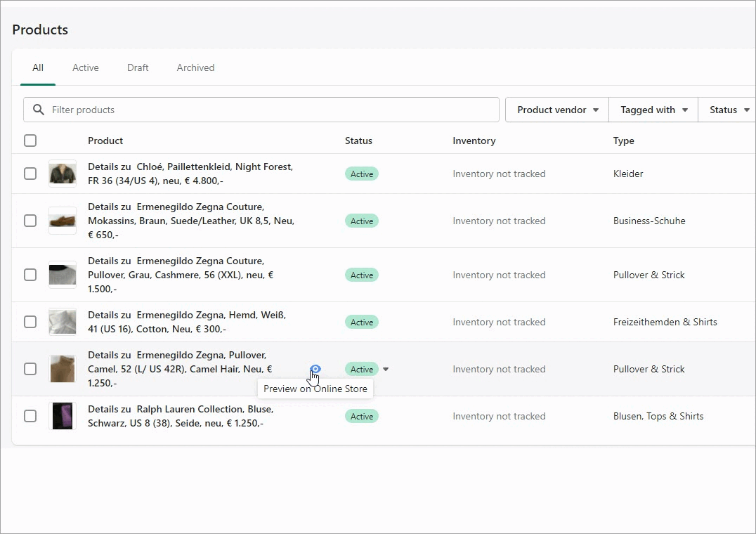Tick the Ralph Lauren Bluse row checkbox
Image resolution: width=756 pixels, height=534 pixels.
pos(30,416)
